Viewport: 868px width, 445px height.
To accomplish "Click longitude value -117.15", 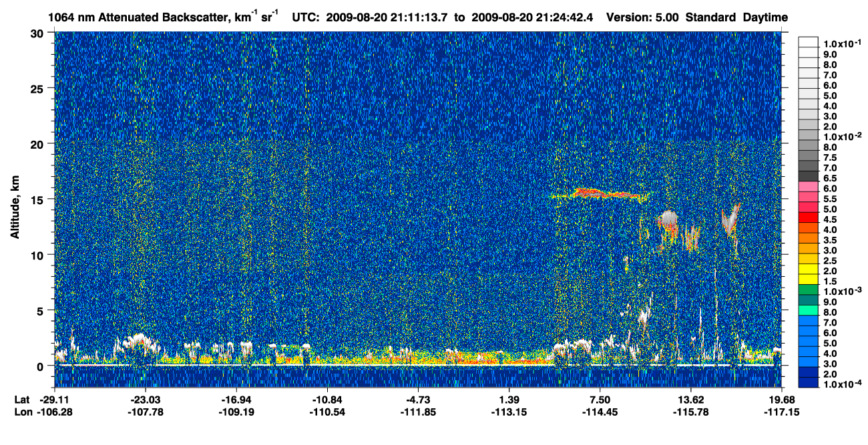I will point(781,412).
